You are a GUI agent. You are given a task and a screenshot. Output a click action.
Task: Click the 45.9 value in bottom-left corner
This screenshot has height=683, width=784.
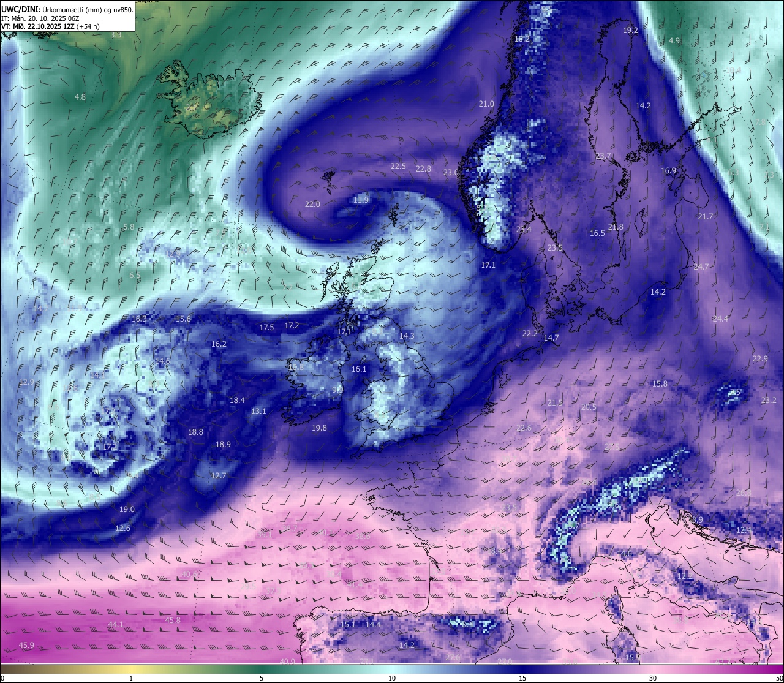tap(26, 645)
